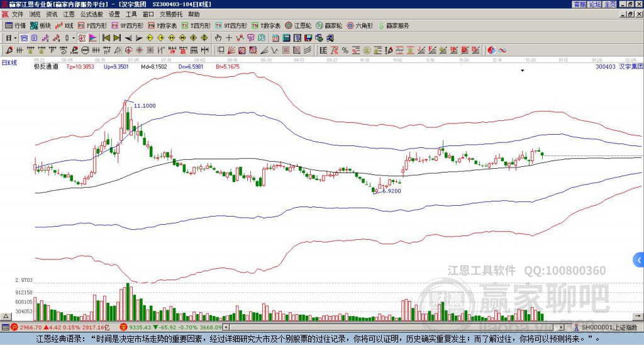The height and width of the screenshot is (345, 644).
Task: Toggle the 极 extreme channel indicator button
Action: click(82, 38)
